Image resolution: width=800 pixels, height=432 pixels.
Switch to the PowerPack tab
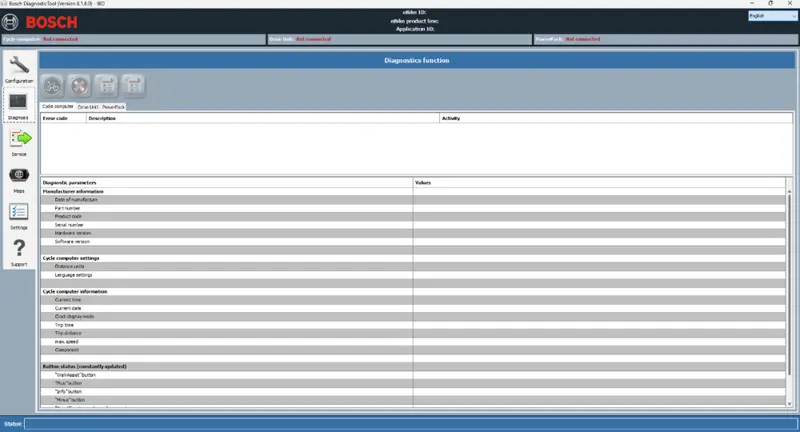pos(113,107)
